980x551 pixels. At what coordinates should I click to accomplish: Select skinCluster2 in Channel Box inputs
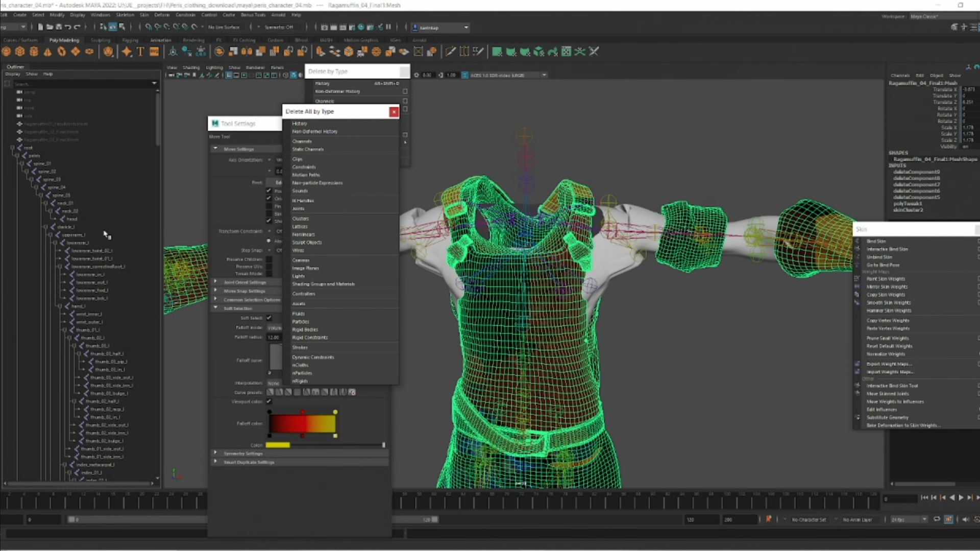tap(908, 209)
